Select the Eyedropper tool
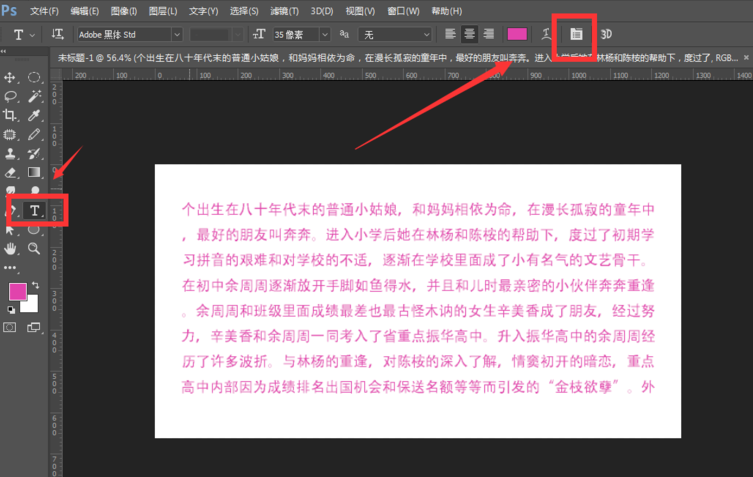This screenshot has height=477, width=753. [x=34, y=115]
